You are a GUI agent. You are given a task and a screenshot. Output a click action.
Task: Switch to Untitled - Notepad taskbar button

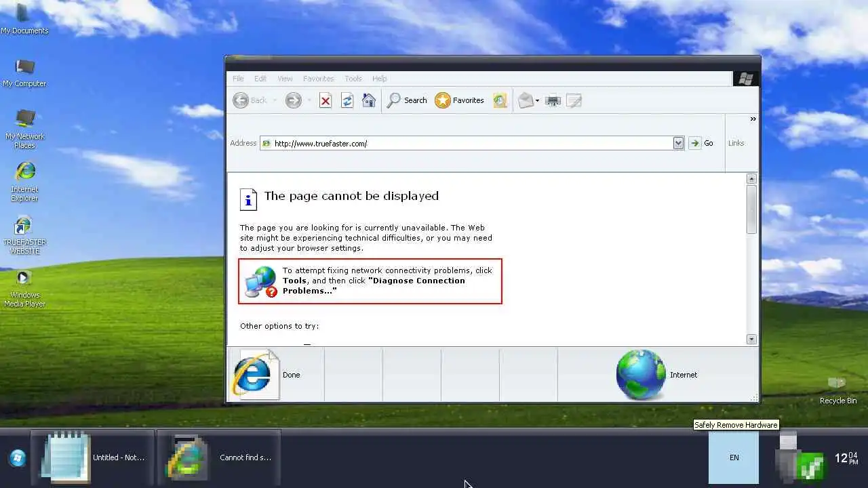pos(93,457)
